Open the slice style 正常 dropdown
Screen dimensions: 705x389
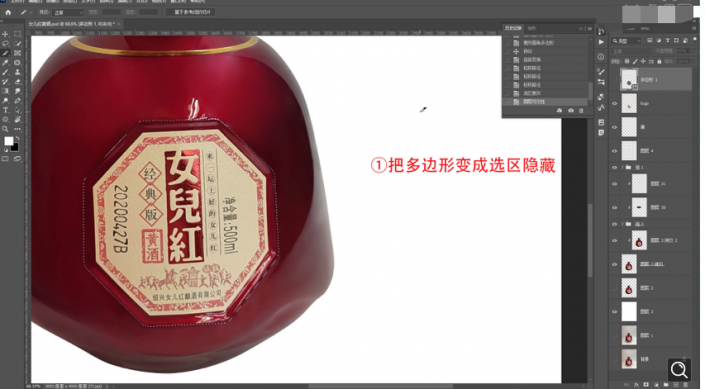click(67, 13)
